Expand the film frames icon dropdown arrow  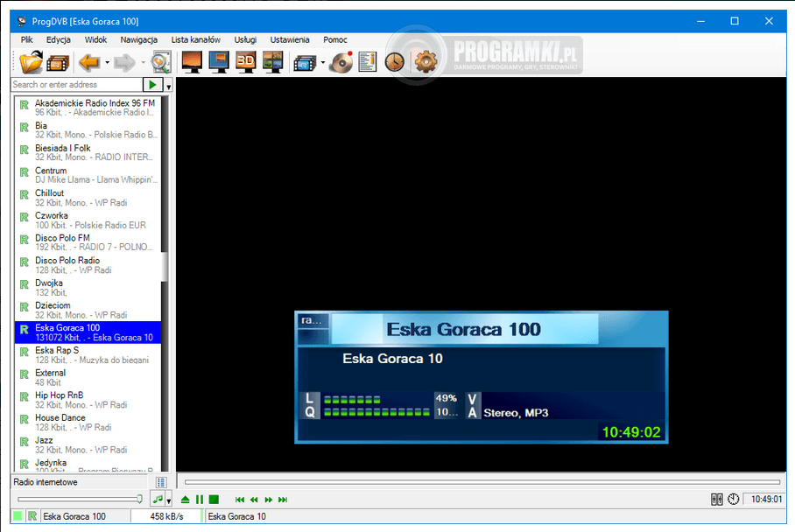point(323,63)
